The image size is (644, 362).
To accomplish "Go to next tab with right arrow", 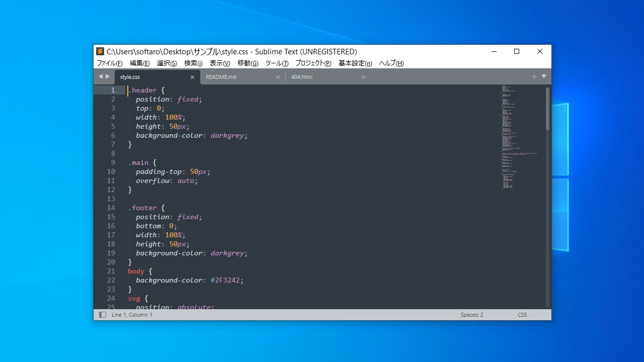I will (108, 76).
